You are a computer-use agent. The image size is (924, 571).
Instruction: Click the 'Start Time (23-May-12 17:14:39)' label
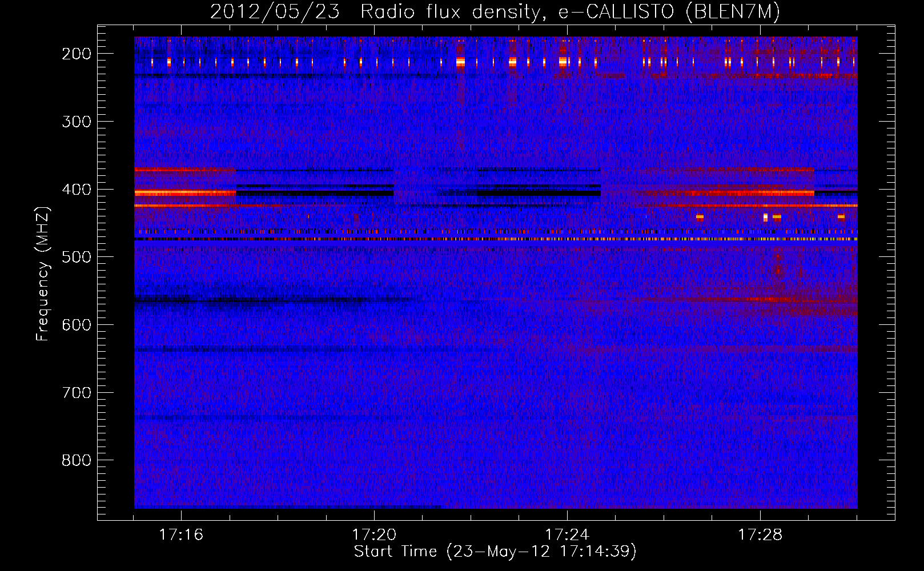pos(495,552)
